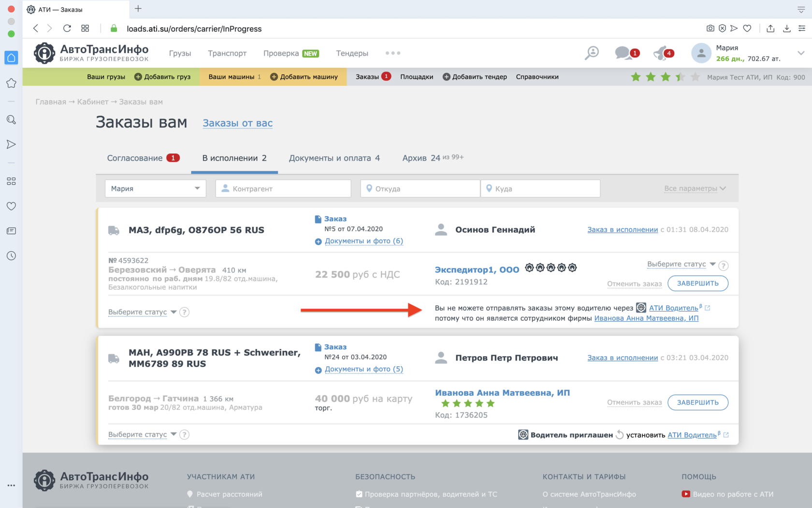Click the browser share icon
812x508 pixels.
[x=770, y=29]
